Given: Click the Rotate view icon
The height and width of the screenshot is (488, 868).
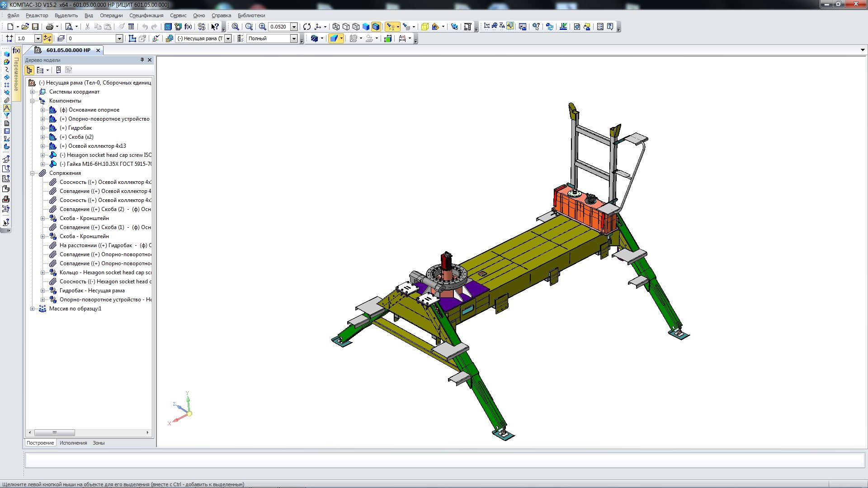Looking at the screenshot, I should click(x=307, y=27).
